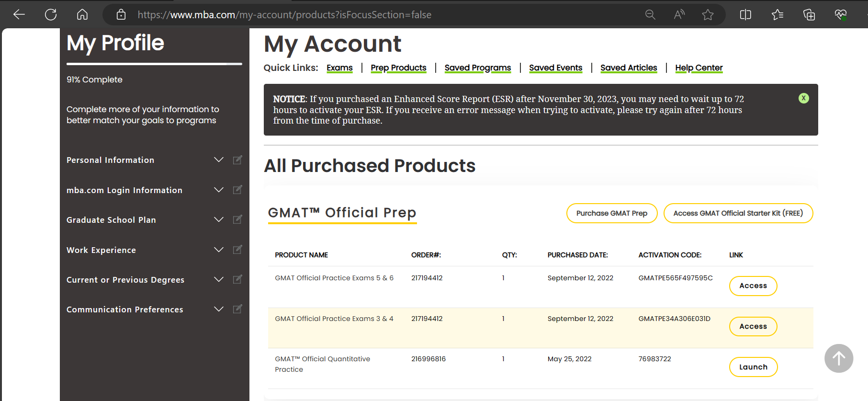This screenshot has height=401, width=868.
Task: Open Saved Articles quick link
Action: coord(629,68)
